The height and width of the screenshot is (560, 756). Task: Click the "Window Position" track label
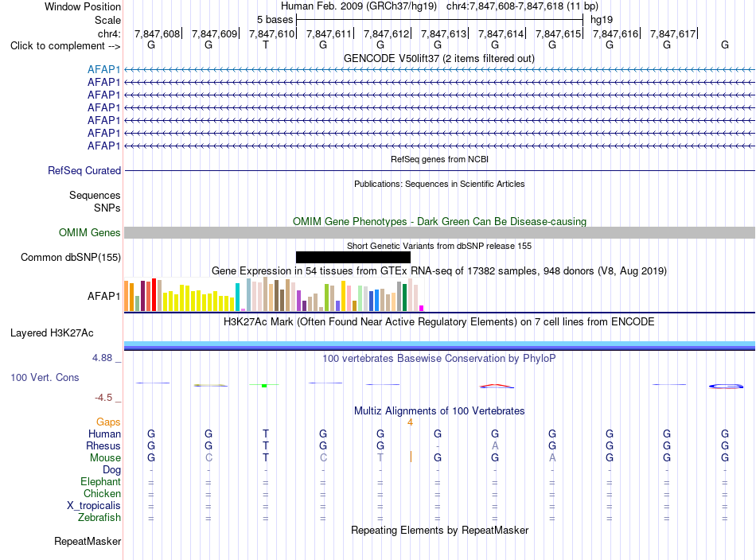click(83, 6)
